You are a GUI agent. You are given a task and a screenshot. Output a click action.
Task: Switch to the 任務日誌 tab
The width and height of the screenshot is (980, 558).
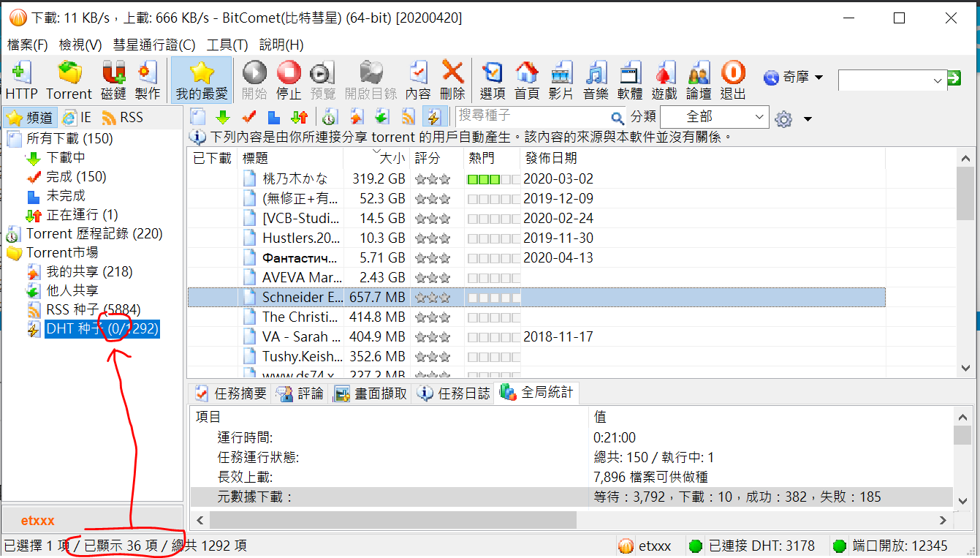tap(454, 393)
